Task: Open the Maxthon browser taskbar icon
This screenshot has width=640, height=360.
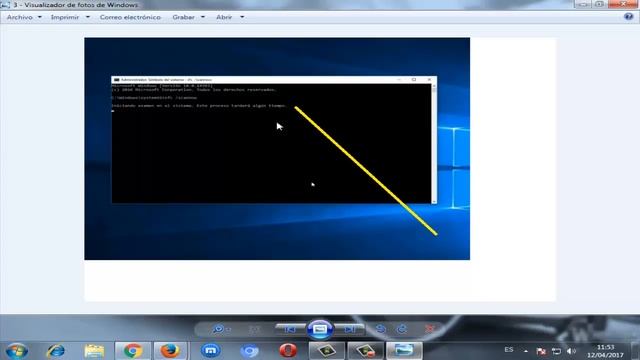Action: point(211,351)
